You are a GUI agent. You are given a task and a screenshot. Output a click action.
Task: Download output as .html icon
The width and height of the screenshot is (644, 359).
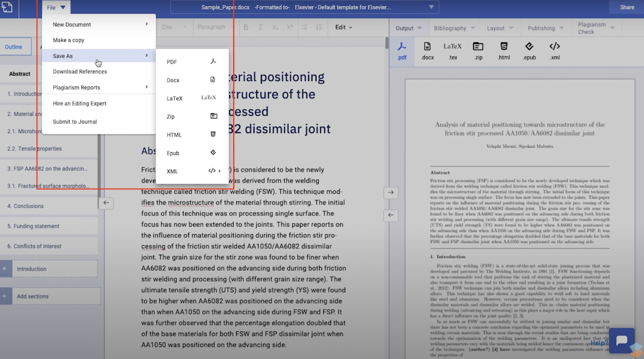point(504,51)
